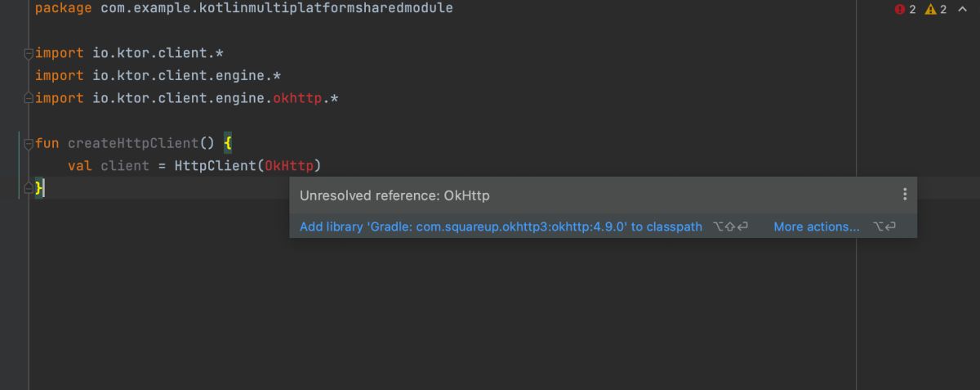The width and height of the screenshot is (980, 390).
Task: Click the import io.ktor.client.engine.* line
Action: [x=158, y=75]
